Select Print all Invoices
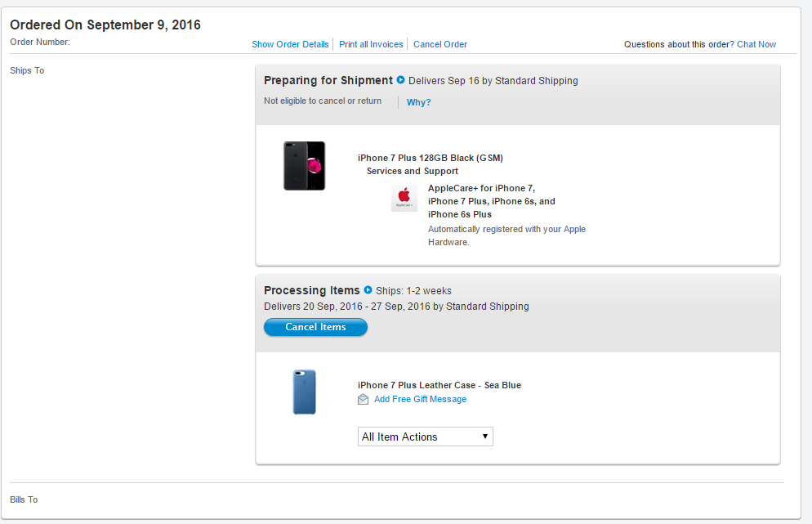The width and height of the screenshot is (812, 524). tap(371, 44)
